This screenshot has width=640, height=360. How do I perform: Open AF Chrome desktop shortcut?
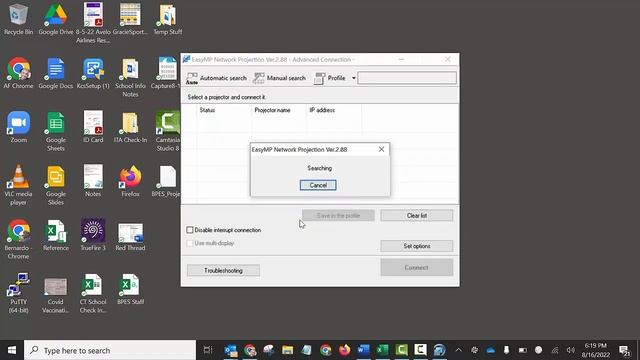tap(18, 73)
